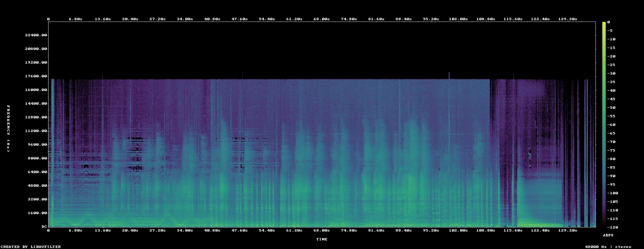Click the dBFS color scale bar
The width and height of the screenshot is (644, 249).
point(604,125)
